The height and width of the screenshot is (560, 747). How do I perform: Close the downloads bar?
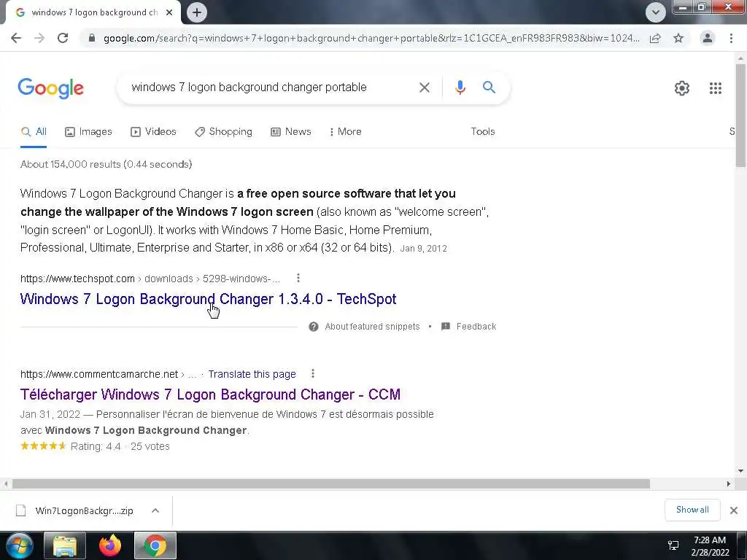pyautogui.click(x=734, y=510)
